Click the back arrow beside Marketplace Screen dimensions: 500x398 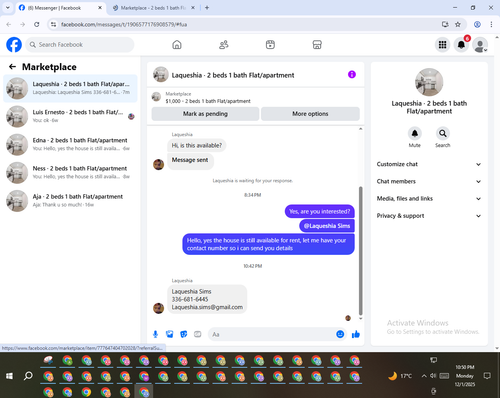click(12, 67)
